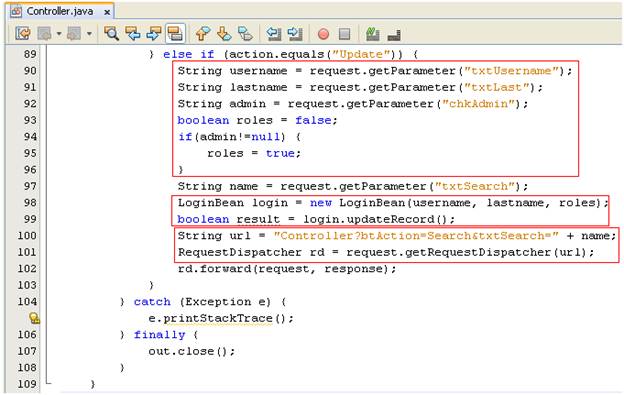
Task: Click 'String admin' declaration on line 92
Action: pos(221,104)
